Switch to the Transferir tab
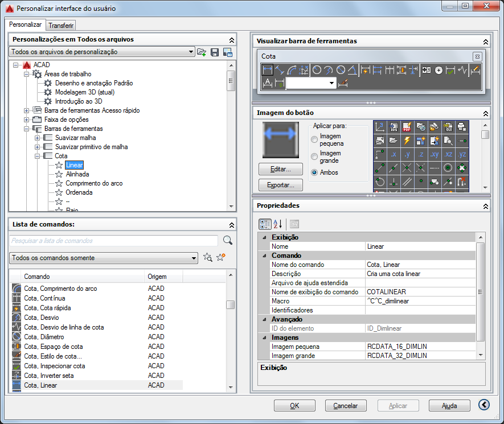The image size is (504, 424). pos(61,26)
